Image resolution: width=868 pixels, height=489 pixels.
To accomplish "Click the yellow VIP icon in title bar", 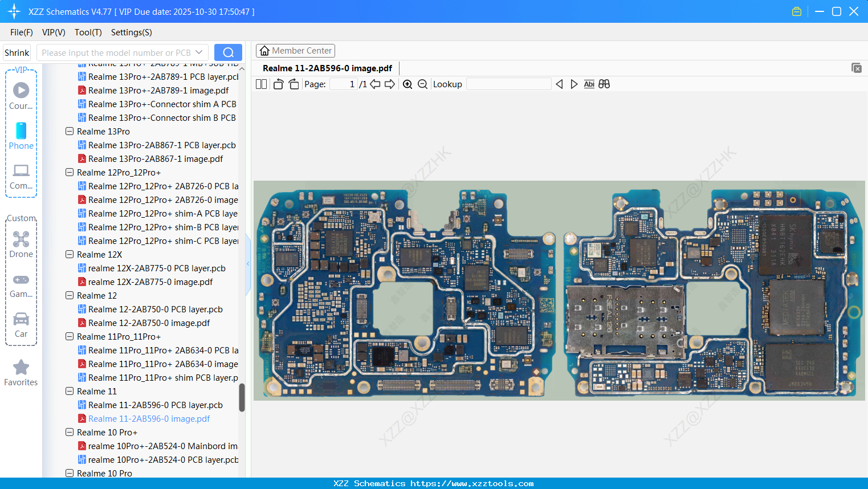I will [797, 11].
